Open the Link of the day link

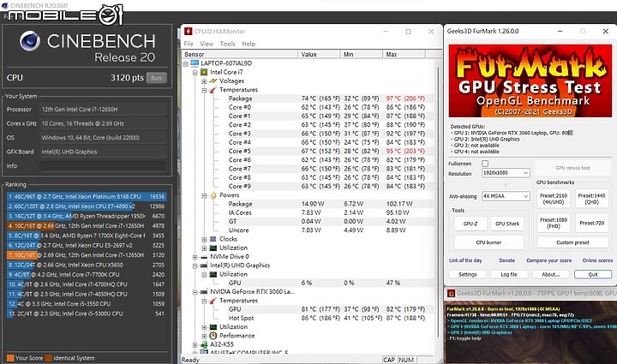click(465, 260)
